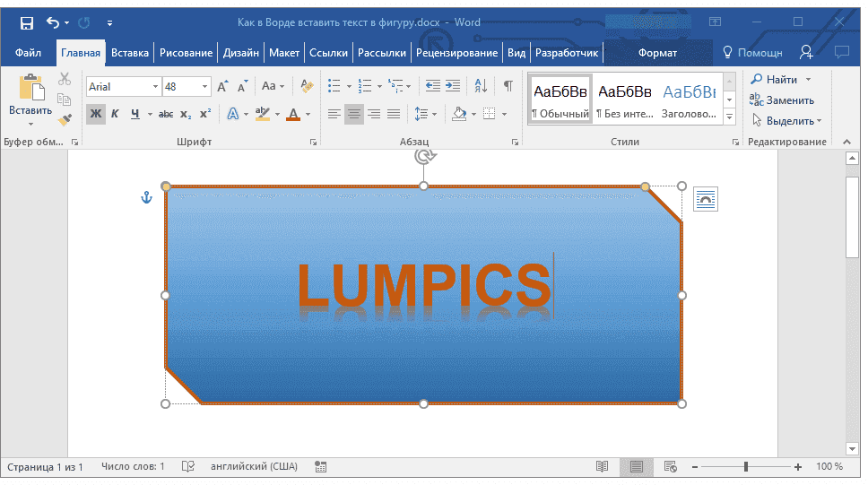This screenshot has width=868, height=485.
Task: Align text right
Action: pos(374,114)
